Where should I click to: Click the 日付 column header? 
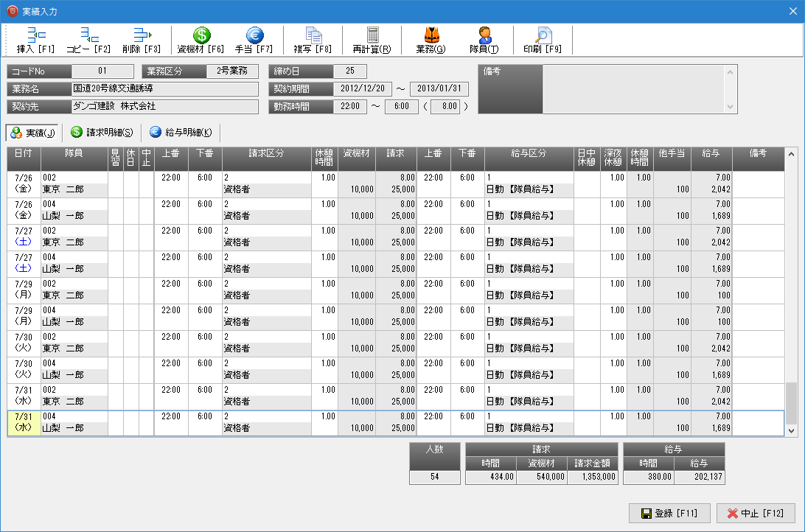(24, 158)
